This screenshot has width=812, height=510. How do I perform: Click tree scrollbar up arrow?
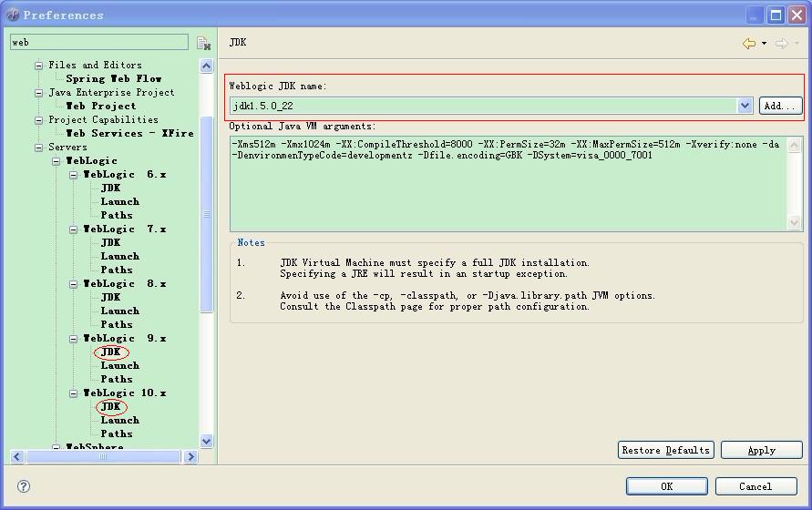(206, 66)
